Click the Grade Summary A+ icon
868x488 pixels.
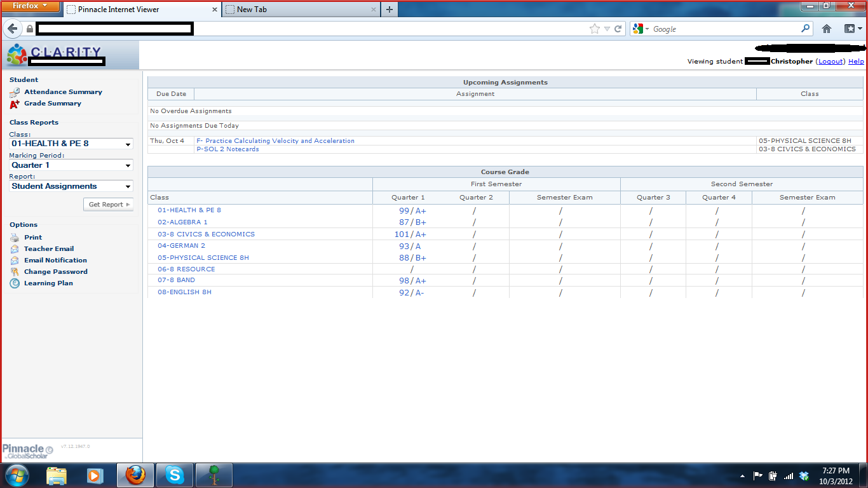tap(15, 104)
